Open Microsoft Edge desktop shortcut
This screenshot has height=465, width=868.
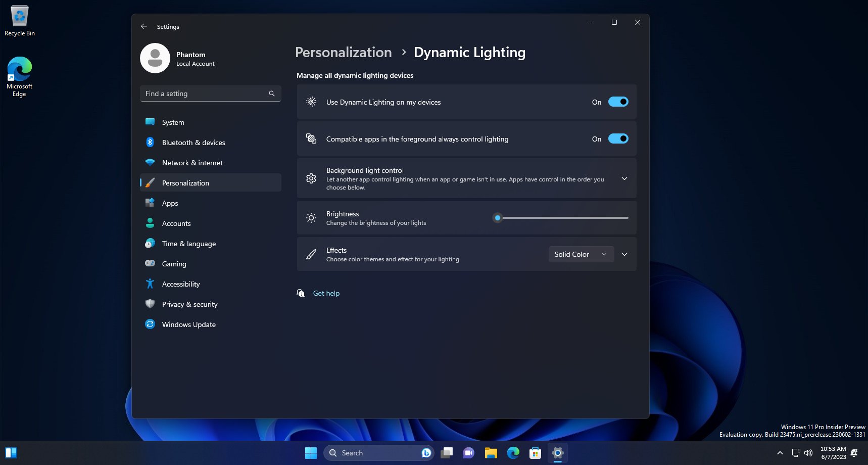click(20, 76)
